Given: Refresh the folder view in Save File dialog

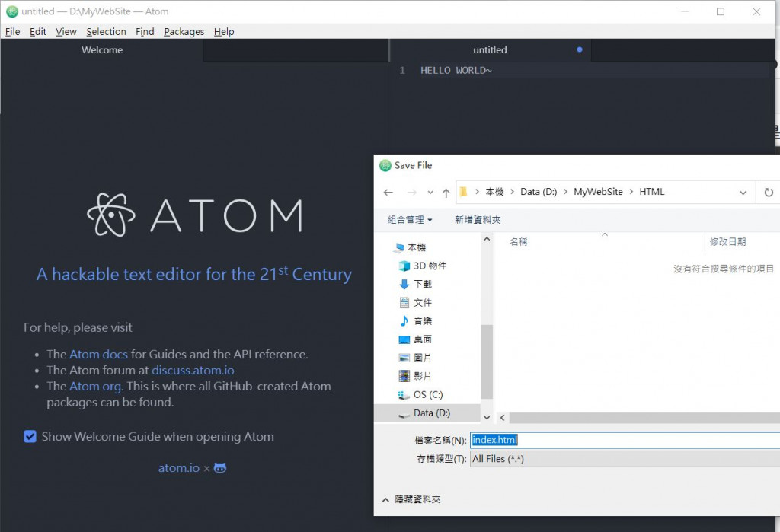Looking at the screenshot, I should point(769,193).
